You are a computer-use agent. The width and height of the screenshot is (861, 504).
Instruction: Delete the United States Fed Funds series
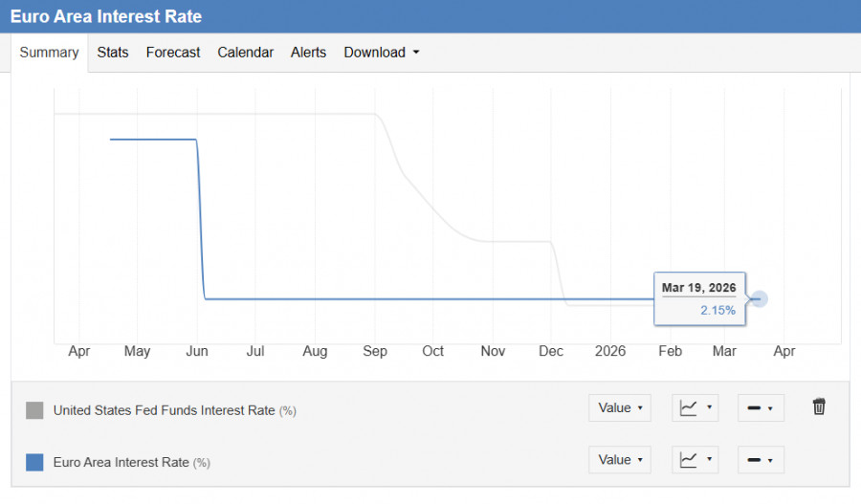tap(819, 407)
